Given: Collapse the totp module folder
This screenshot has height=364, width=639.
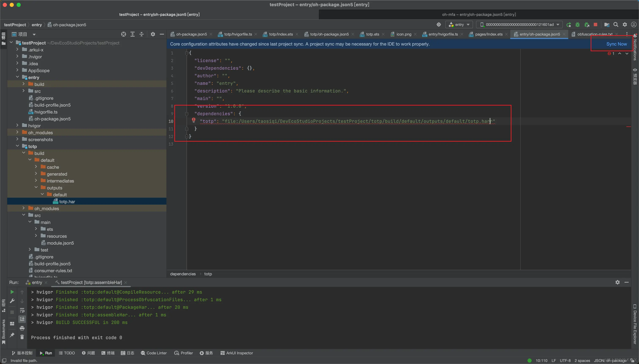Looking at the screenshot, I should tap(17, 146).
